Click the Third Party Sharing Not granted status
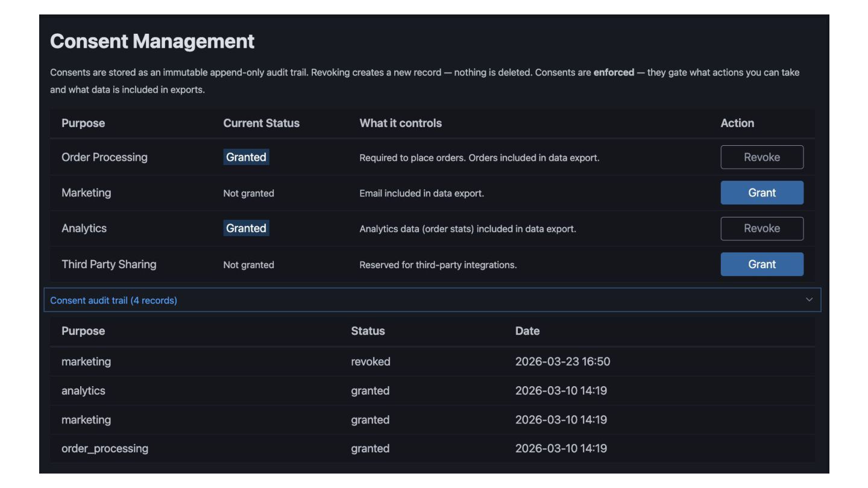The image size is (868, 488). (248, 264)
